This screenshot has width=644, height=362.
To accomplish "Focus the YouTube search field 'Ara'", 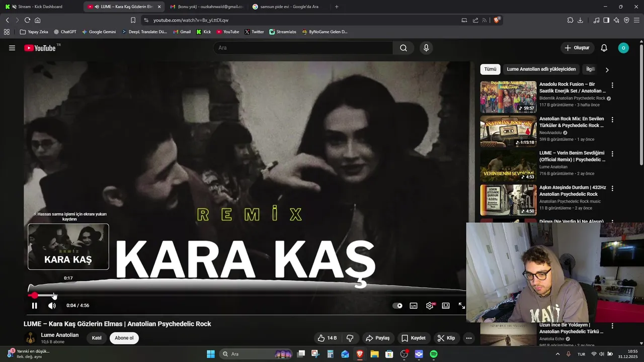I will (303, 48).
